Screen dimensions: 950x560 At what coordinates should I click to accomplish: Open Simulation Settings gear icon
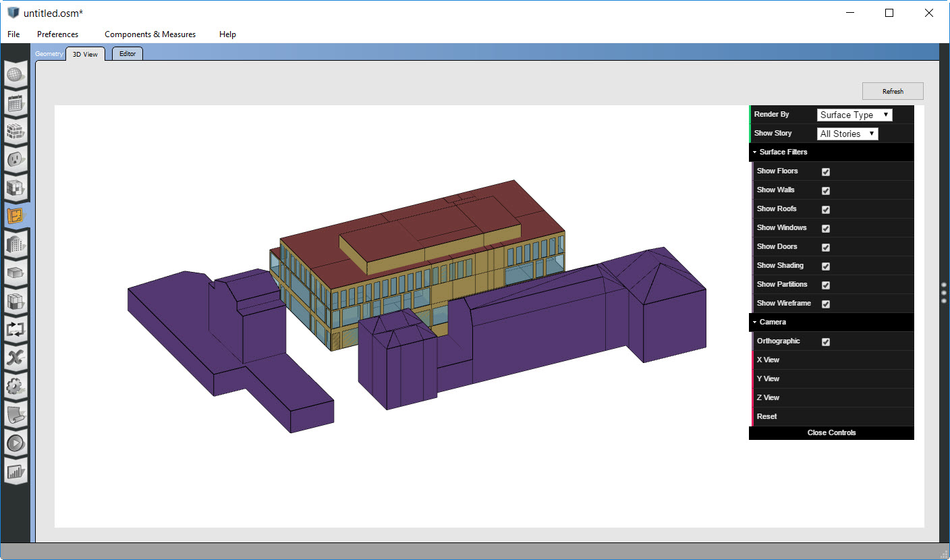[16, 386]
